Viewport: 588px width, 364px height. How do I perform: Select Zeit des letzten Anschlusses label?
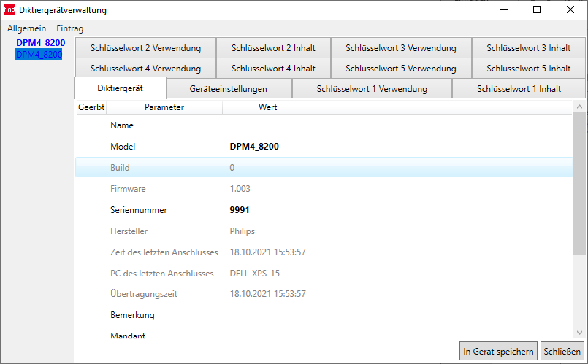click(x=164, y=252)
